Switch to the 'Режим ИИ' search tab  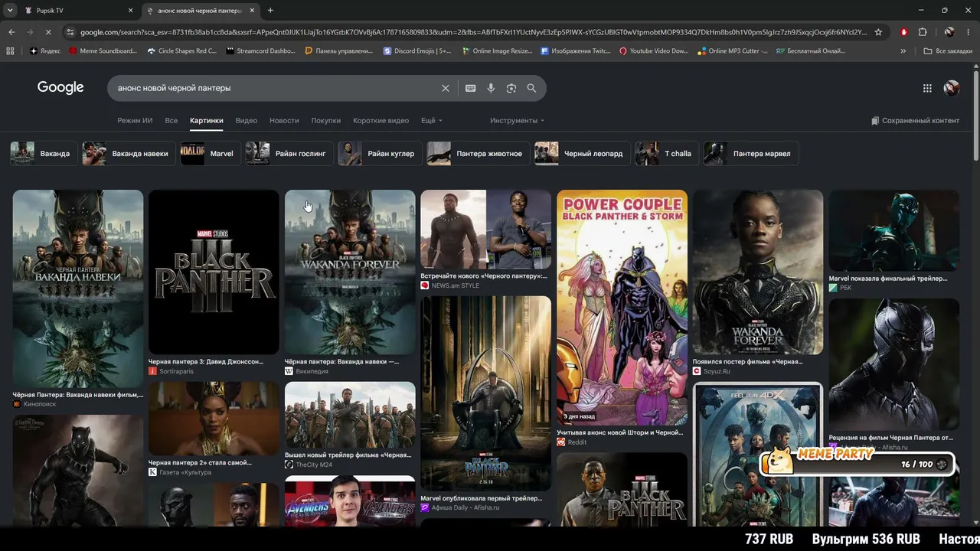(x=135, y=121)
